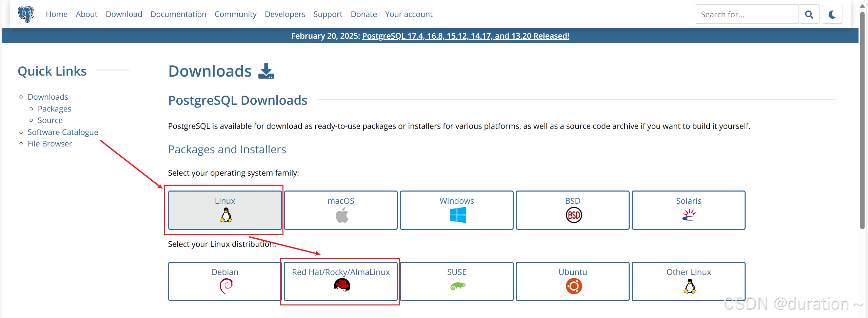The image size is (868, 318).
Task: Choose the BSD label
Action: point(573,201)
